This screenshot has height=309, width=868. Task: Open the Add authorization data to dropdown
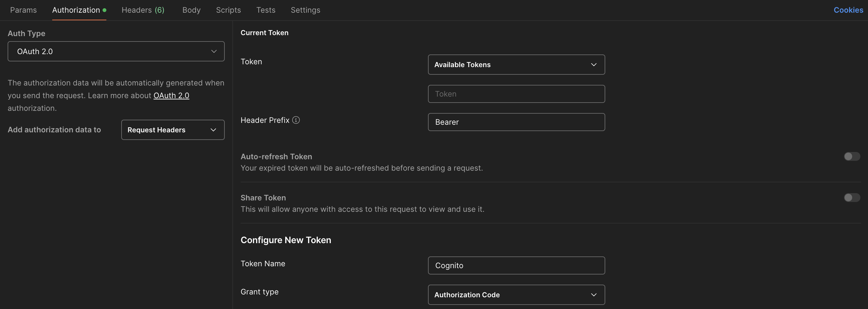[173, 130]
